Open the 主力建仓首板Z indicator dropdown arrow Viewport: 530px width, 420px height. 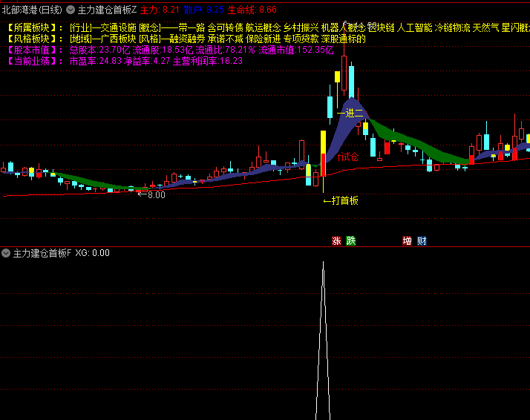click(71, 10)
